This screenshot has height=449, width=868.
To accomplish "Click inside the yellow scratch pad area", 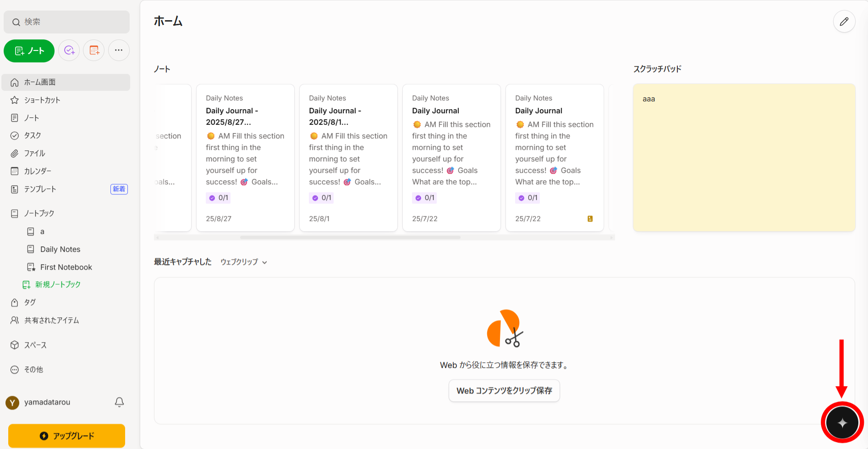I will [742, 156].
